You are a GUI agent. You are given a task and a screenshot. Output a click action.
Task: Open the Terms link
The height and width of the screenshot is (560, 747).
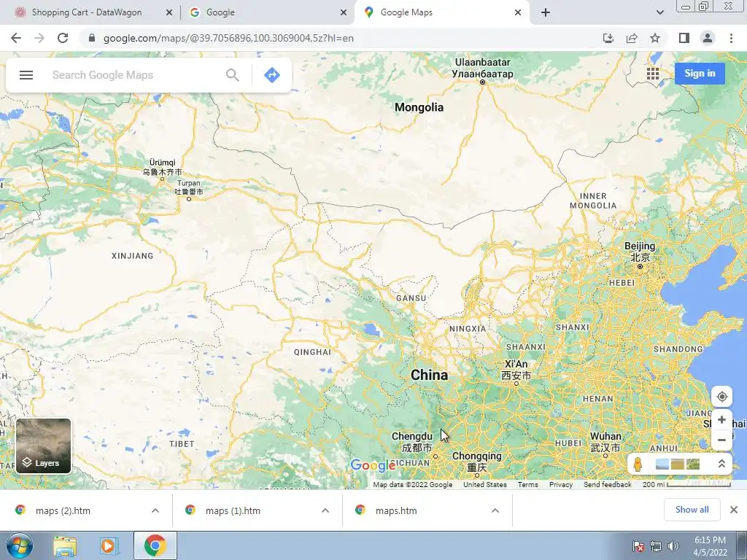pyautogui.click(x=528, y=484)
